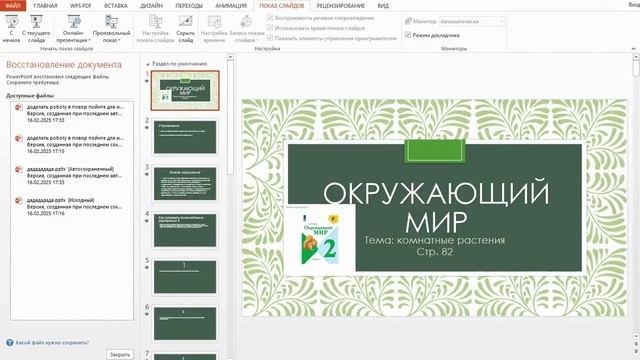Switch to the Transitions tab
The width and height of the screenshot is (640, 360).
pos(189,6)
